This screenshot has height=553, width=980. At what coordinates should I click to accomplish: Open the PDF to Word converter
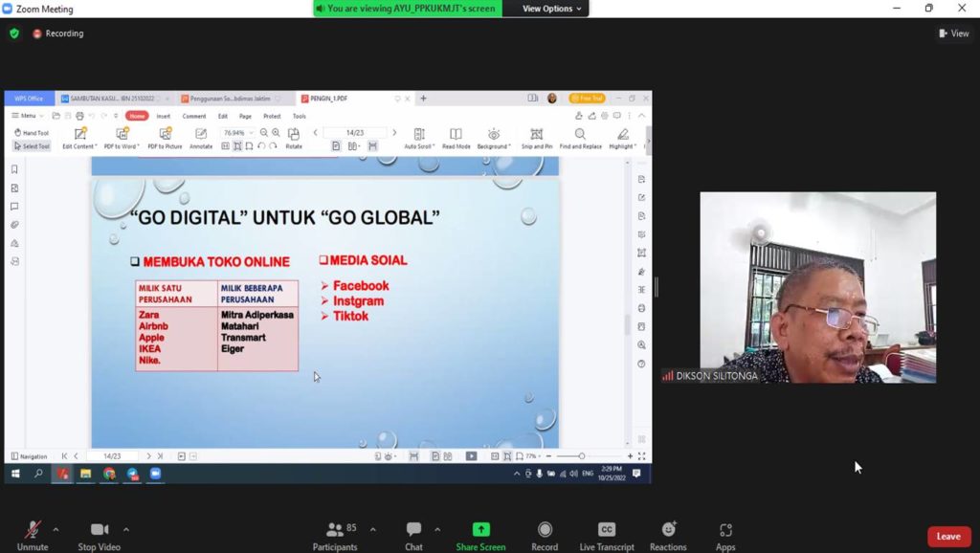[122, 139]
